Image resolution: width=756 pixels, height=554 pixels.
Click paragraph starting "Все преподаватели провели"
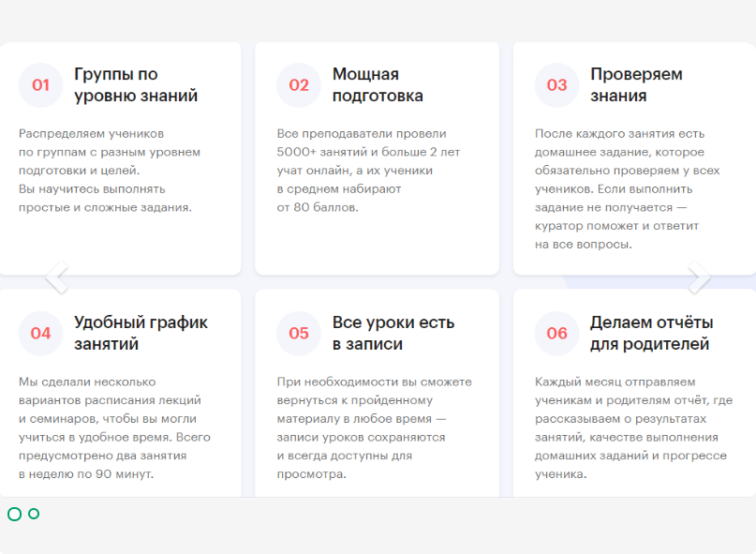pos(368,171)
